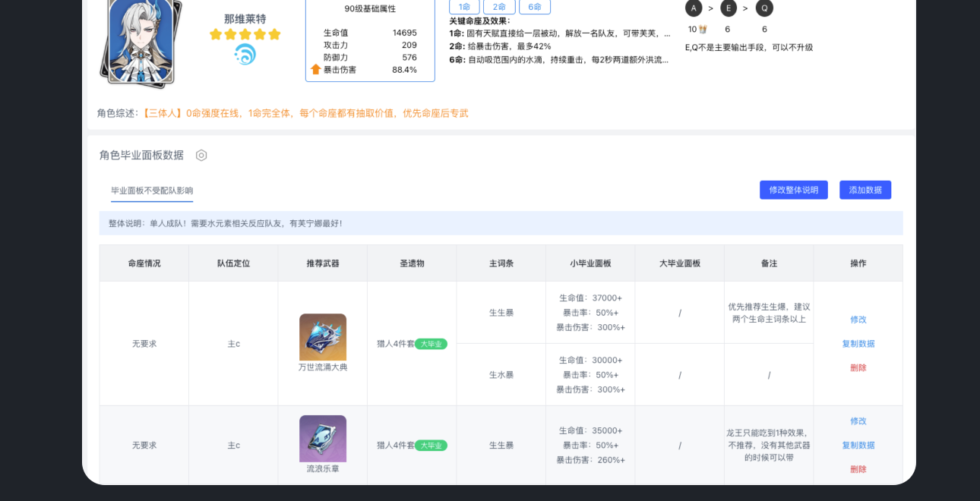The image size is (980, 501).
Task: Switch to the 6命 constellation tab
Action: tap(535, 7)
